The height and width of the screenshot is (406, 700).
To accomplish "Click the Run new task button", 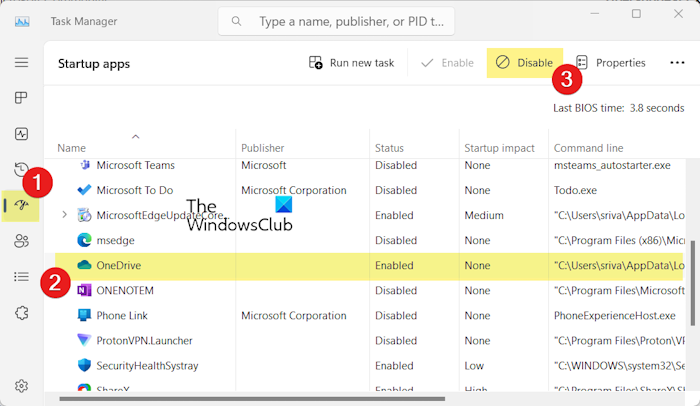I will tap(351, 63).
